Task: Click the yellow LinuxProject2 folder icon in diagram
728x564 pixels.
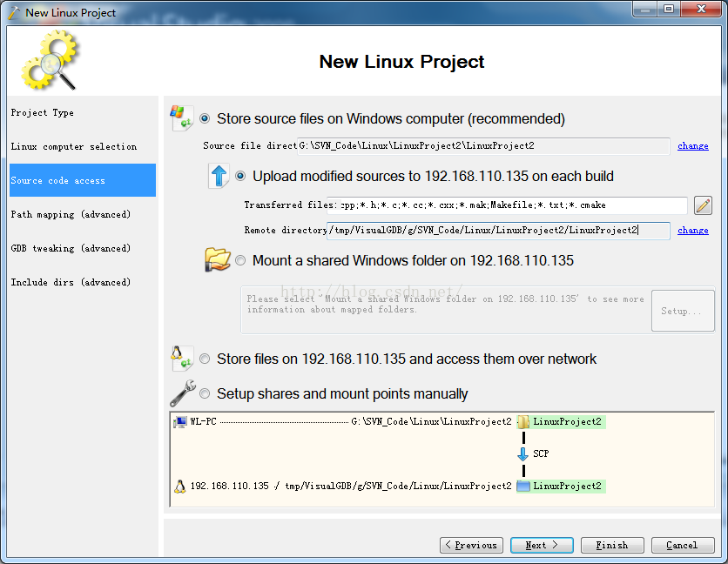Action: (523, 421)
